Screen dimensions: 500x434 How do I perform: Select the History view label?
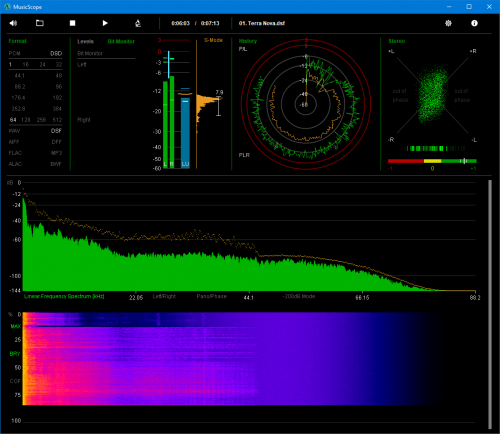pyautogui.click(x=248, y=41)
